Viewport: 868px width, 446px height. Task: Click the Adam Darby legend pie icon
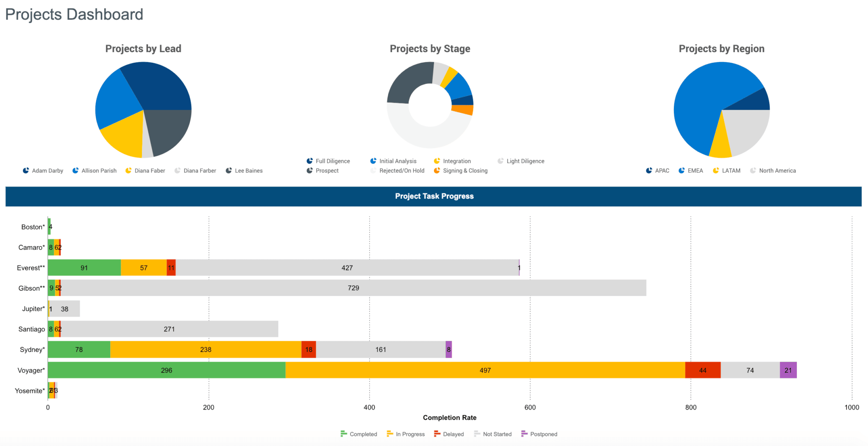point(26,170)
